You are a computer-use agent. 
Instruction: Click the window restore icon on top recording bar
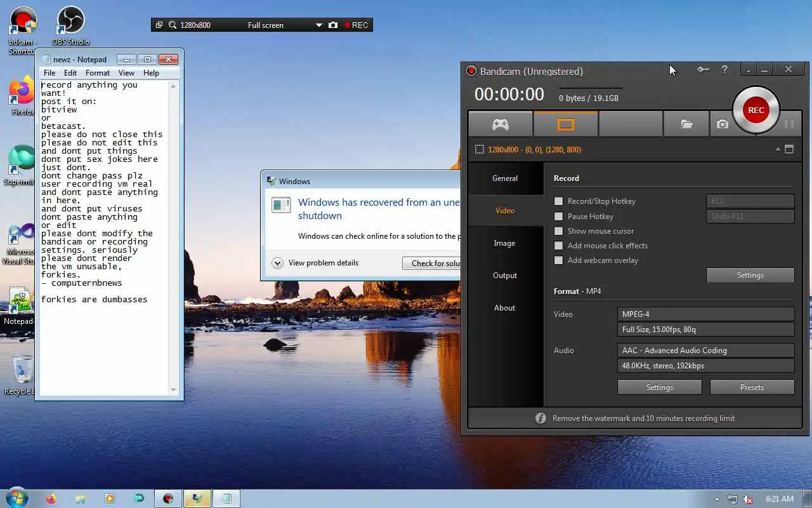[159, 25]
